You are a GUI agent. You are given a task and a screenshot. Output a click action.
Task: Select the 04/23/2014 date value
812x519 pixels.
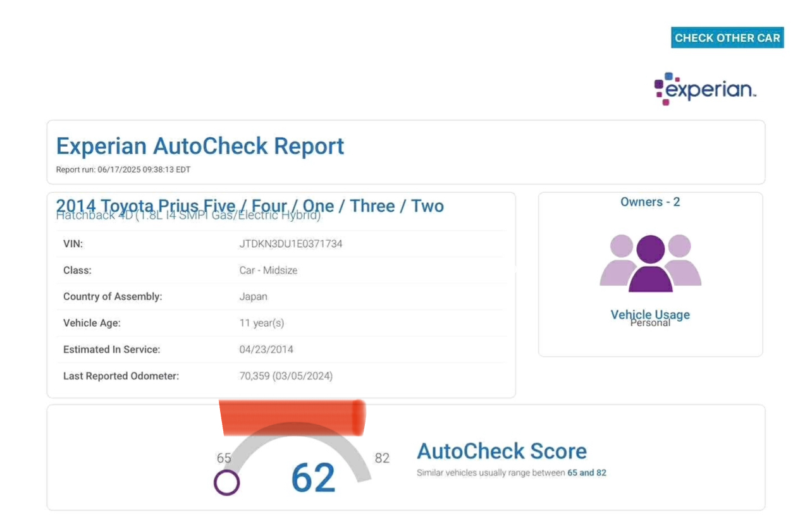pyautogui.click(x=266, y=350)
